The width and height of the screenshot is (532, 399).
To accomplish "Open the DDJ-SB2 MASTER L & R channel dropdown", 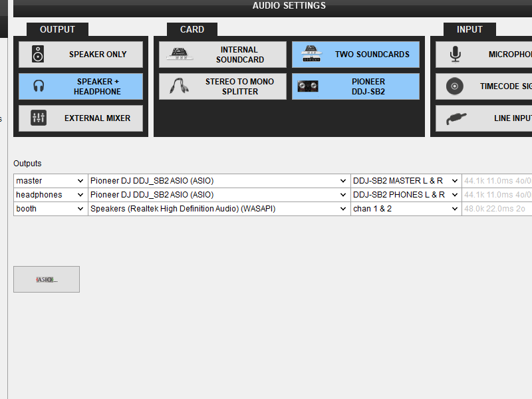I will tap(406, 181).
